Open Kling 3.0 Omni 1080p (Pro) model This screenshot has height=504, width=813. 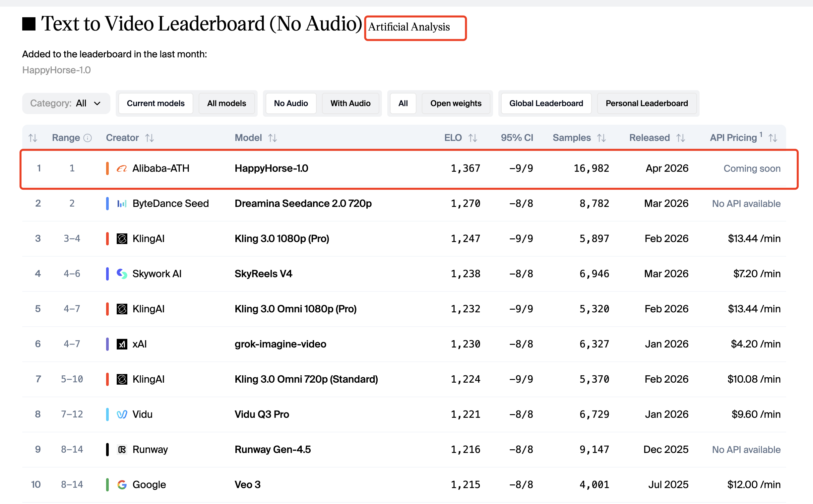(x=295, y=309)
